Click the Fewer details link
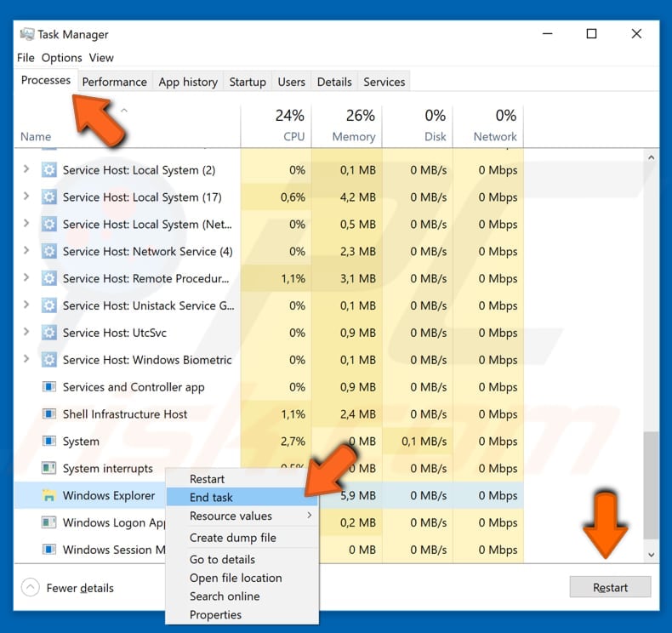672x633 pixels. tap(80, 588)
